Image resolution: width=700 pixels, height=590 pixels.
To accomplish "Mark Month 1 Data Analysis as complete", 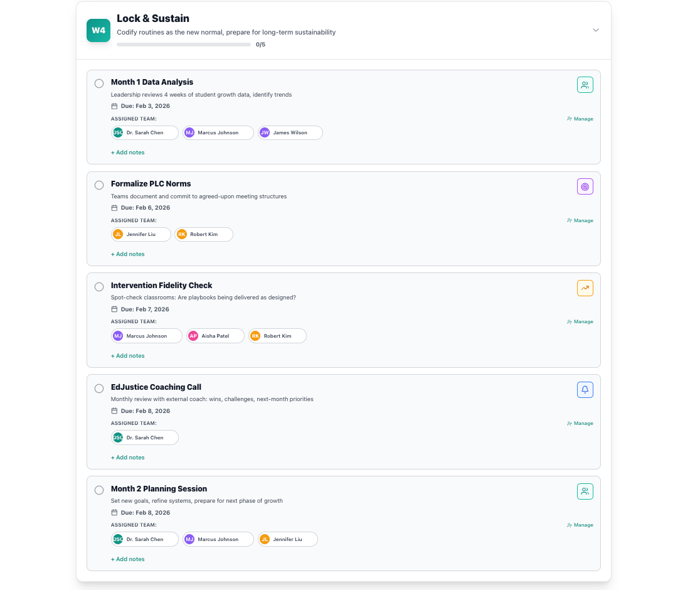I will coord(99,83).
